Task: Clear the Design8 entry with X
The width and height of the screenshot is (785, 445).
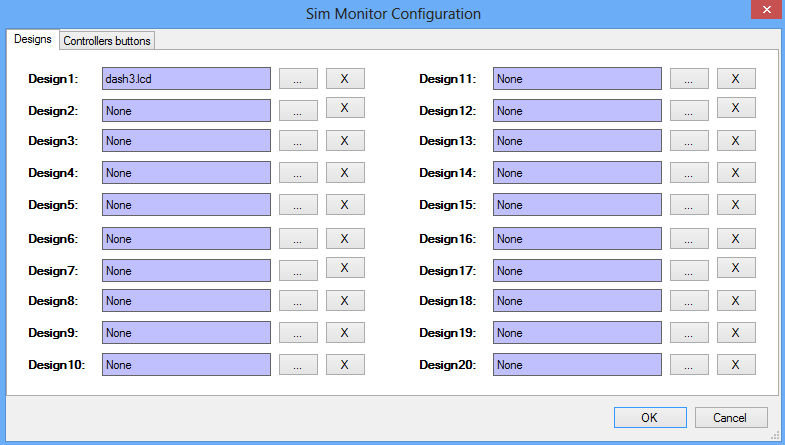Action: [345, 301]
